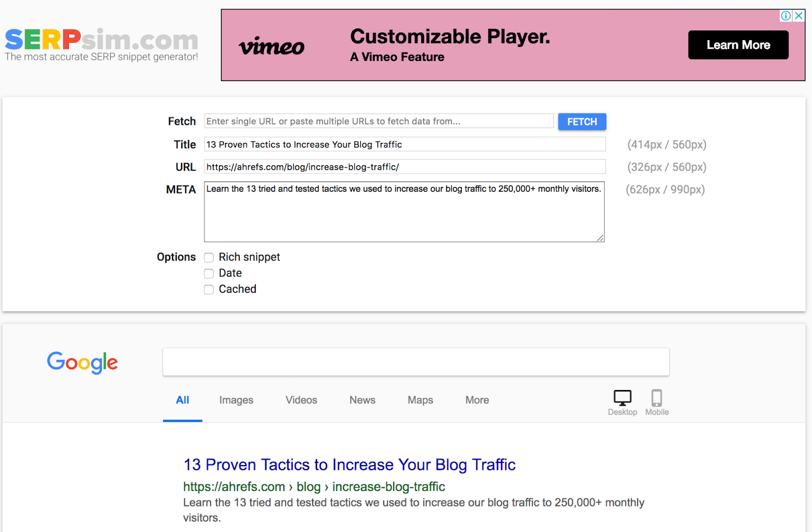
Task: Click the Google preview search box
Action: click(416, 362)
